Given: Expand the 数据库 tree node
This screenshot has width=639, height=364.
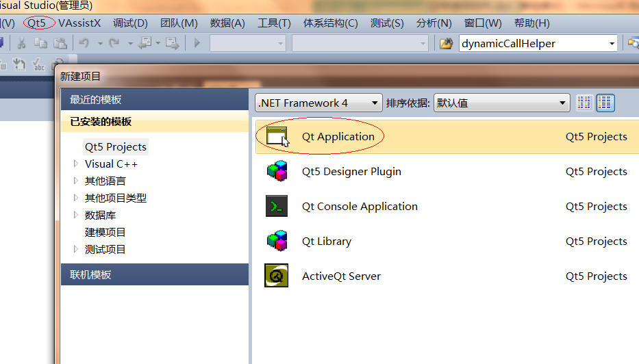Looking at the screenshot, I should click(x=76, y=215).
